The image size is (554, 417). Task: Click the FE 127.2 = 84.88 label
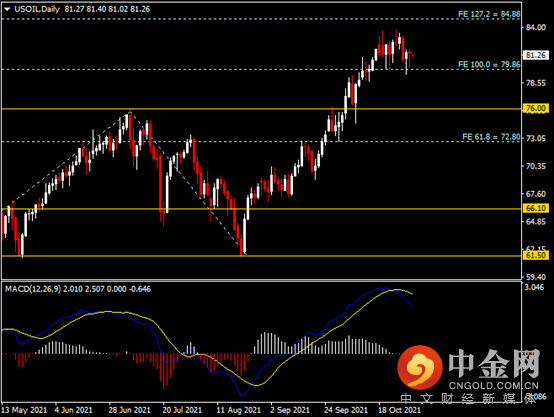pyautogui.click(x=489, y=14)
